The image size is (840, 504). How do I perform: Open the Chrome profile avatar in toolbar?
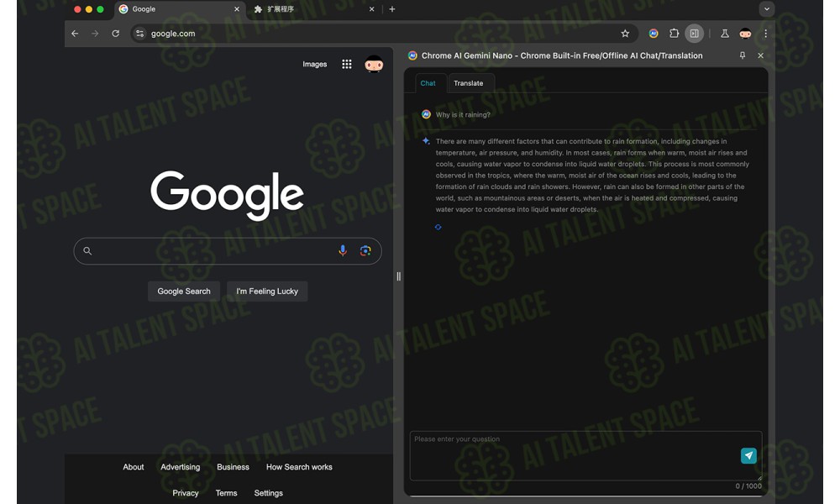(745, 34)
